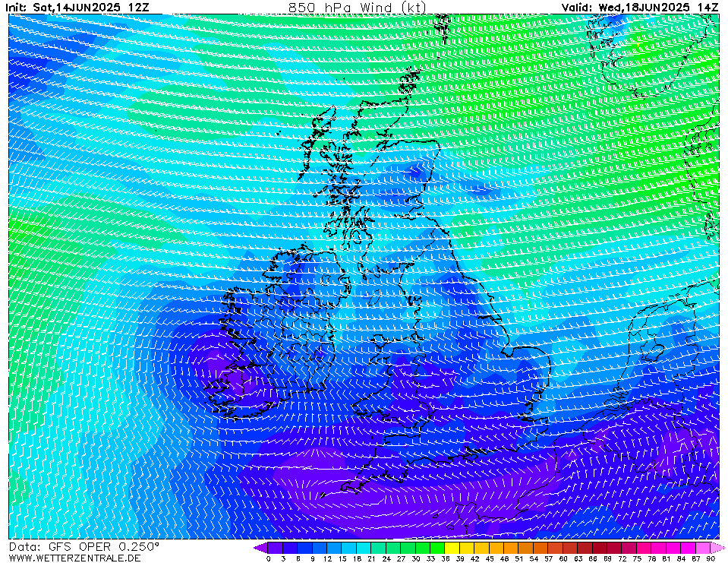Click the pink right arrow end of color scale

tap(718, 548)
